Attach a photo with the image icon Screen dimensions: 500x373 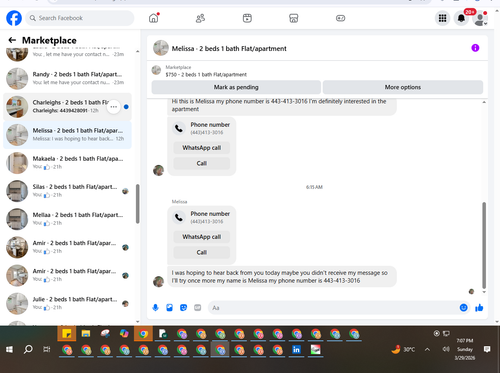point(169,308)
